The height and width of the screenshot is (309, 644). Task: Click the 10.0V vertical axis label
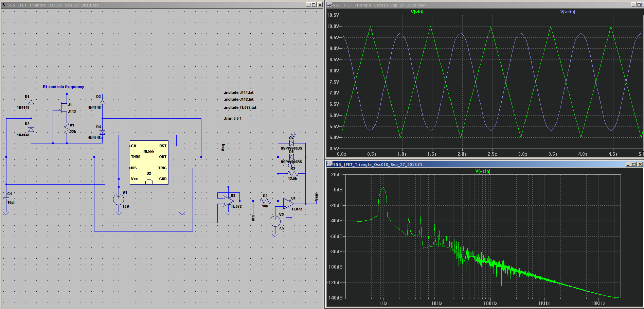tap(333, 26)
